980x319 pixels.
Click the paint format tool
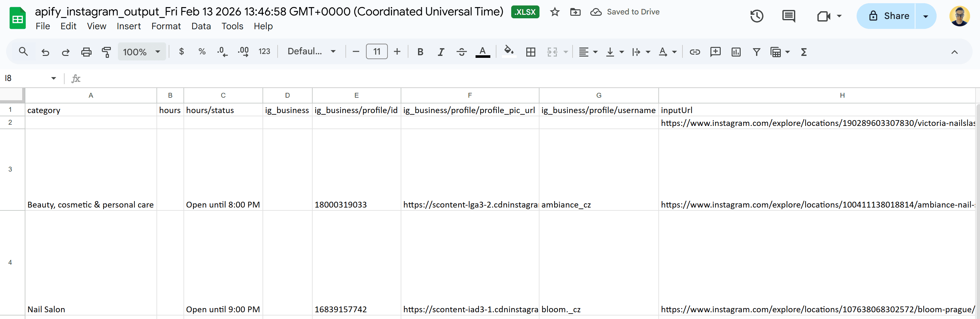[106, 52]
